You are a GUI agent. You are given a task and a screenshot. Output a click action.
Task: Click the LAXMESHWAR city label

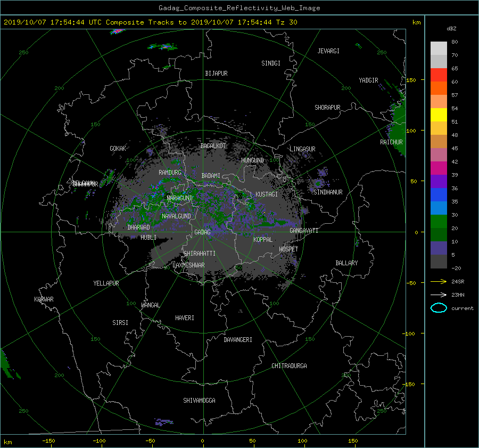click(188, 265)
